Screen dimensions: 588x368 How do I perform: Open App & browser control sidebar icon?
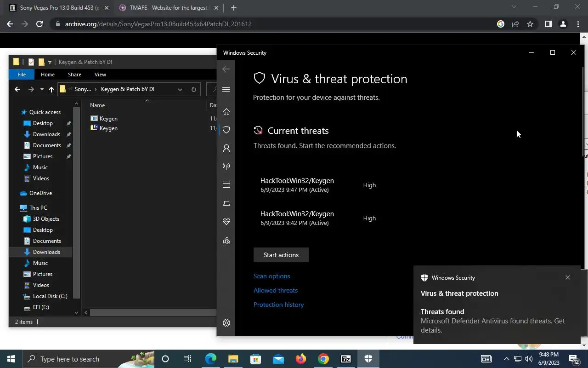pos(226,185)
